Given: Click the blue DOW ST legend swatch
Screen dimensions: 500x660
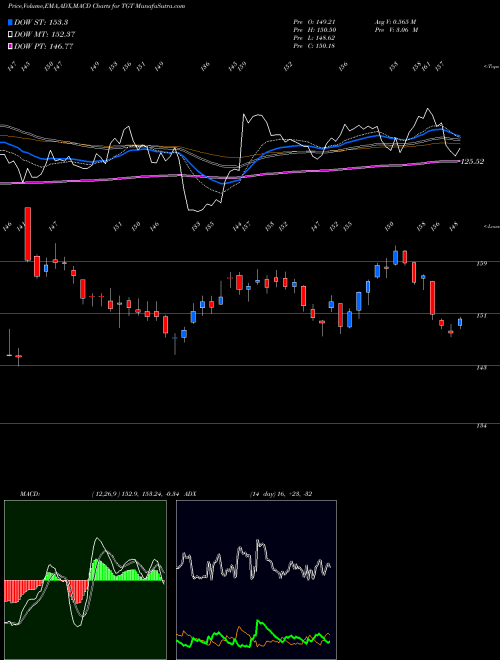Looking at the screenshot, I should [x=10, y=22].
